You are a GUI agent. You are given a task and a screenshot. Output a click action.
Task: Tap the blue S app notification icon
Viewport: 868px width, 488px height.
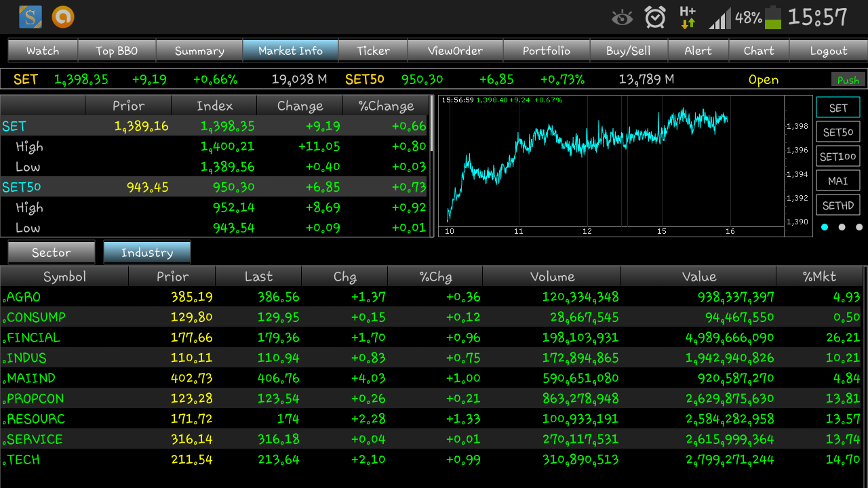[31, 17]
